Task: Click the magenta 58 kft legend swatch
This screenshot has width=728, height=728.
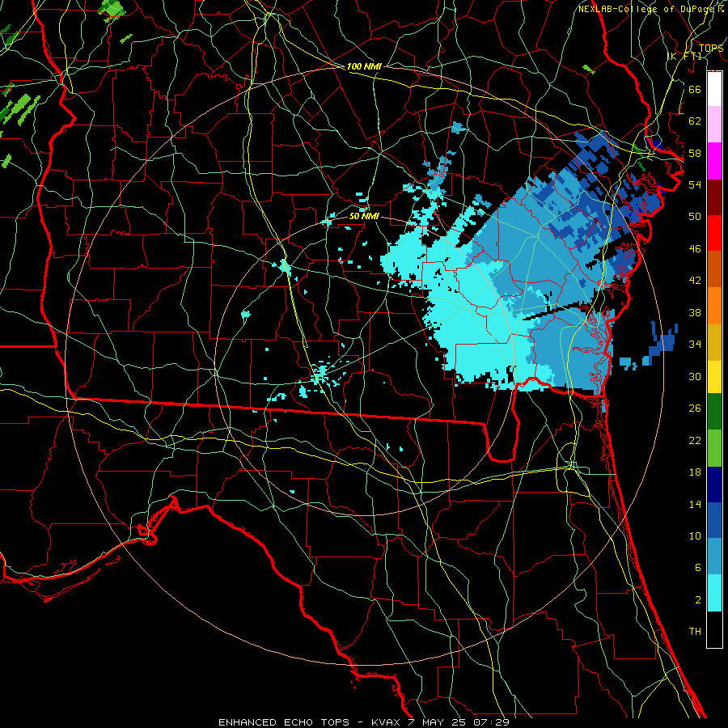Action: click(x=714, y=161)
